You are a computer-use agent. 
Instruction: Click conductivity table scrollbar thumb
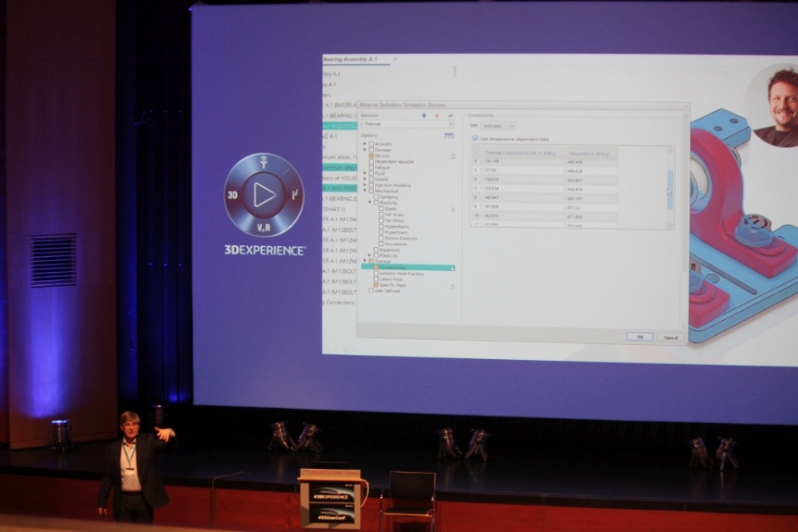click(670, 190)
